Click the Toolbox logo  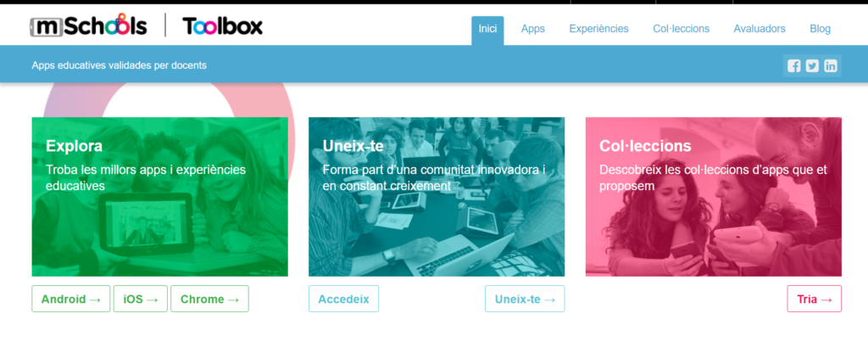pos(223,26)
